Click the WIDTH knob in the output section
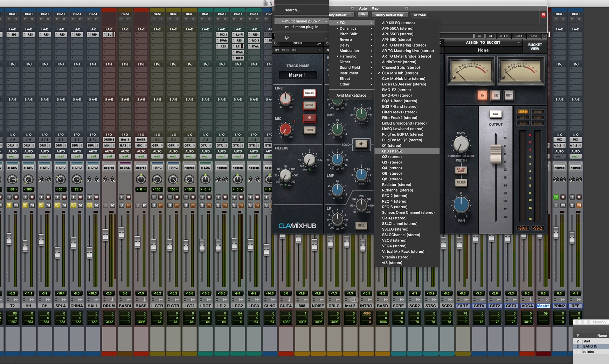 (461, 145)
